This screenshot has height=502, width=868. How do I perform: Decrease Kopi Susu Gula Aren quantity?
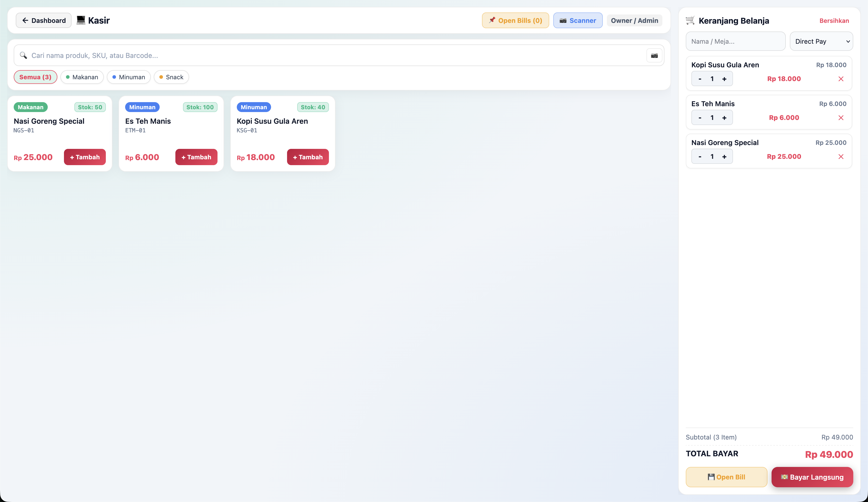[x=700, y=79]
